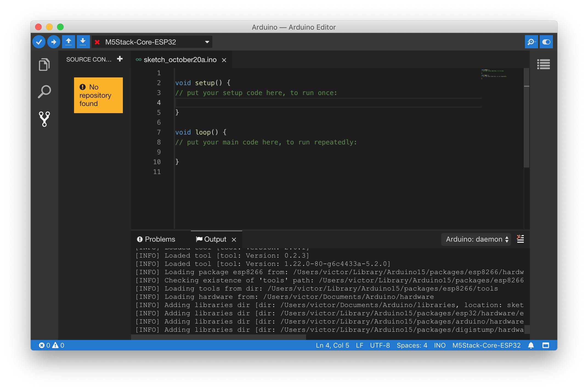Screen dimensions: 588x391
Task: Click the UTF-8 encoding indicator
Action: click(380, 345)
